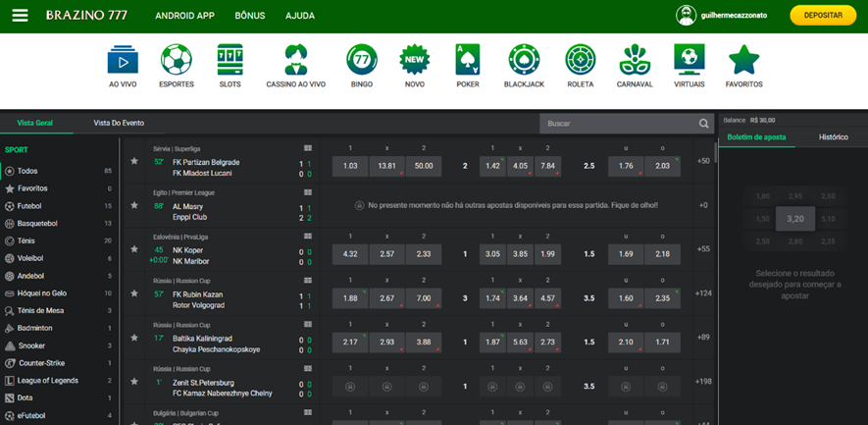Screen dimensions: 868x425
Task: Select odds 7.00 for Rotor Volgograd win
Action: click(x=424, y=298)
